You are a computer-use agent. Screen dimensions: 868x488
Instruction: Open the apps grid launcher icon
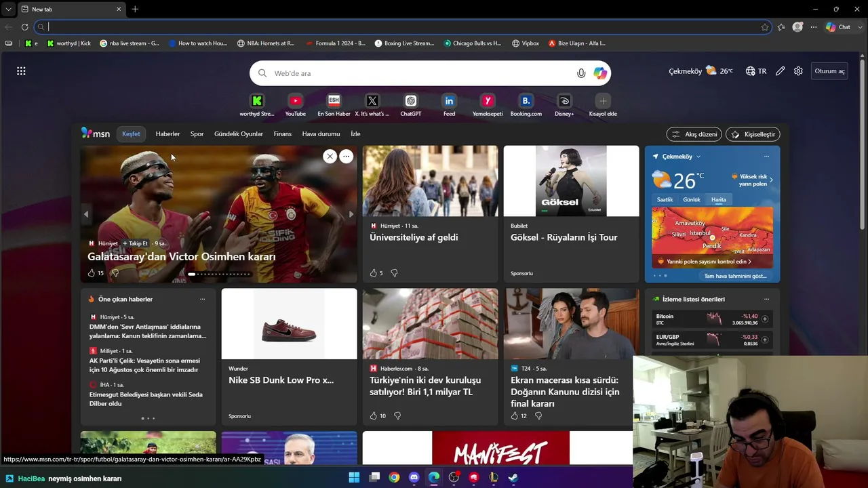[21, 71]
